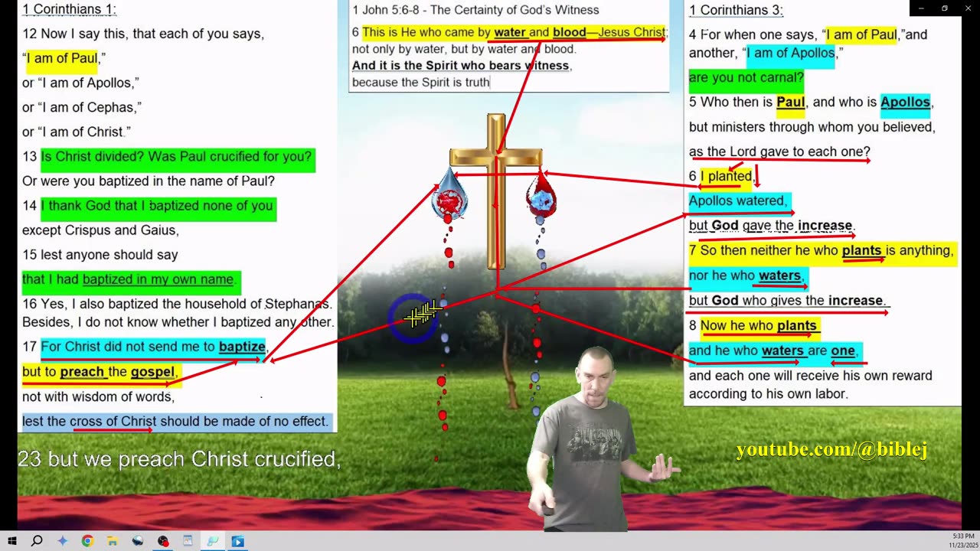Click 'are you not carnal?' green text
The width and height of the screenshot is (980, 551).
pyautogui.click(x=746, y=77)
